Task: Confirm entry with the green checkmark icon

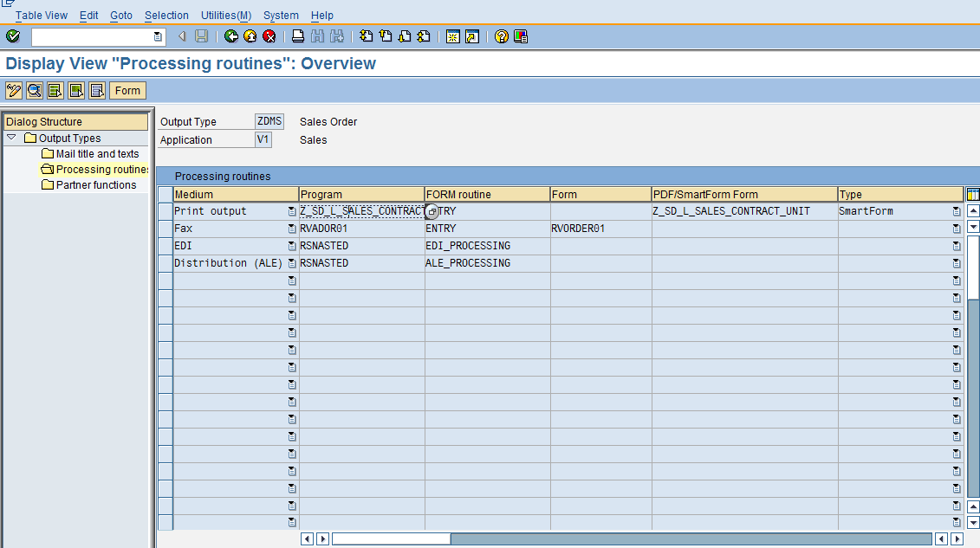Action: coord(12,36)
